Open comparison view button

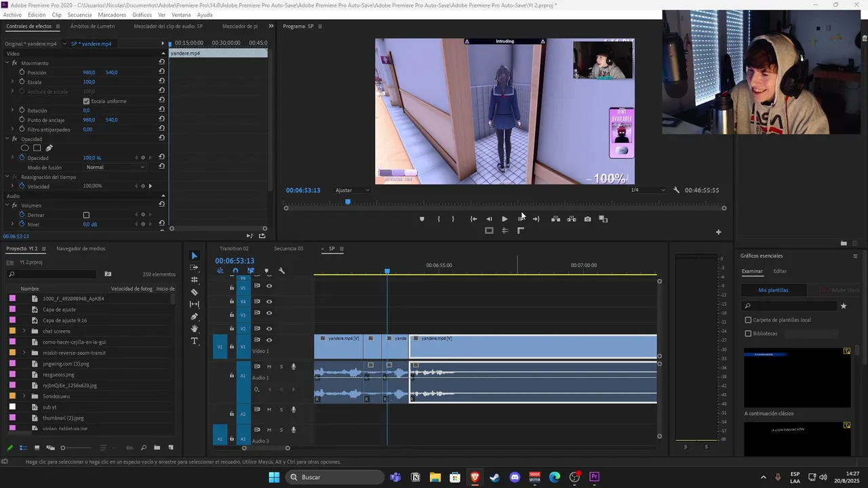click(603, 219)
